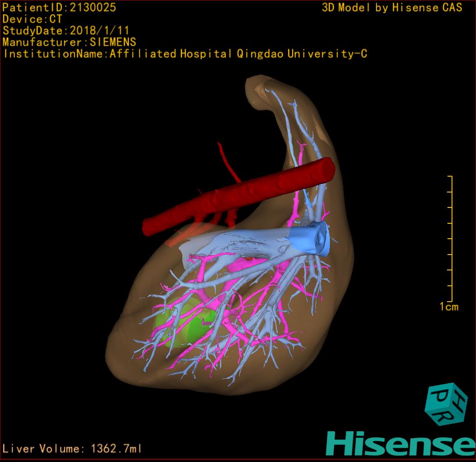Click the yellow scale ruler
The image size is (476, 462).
pos(450,239)
